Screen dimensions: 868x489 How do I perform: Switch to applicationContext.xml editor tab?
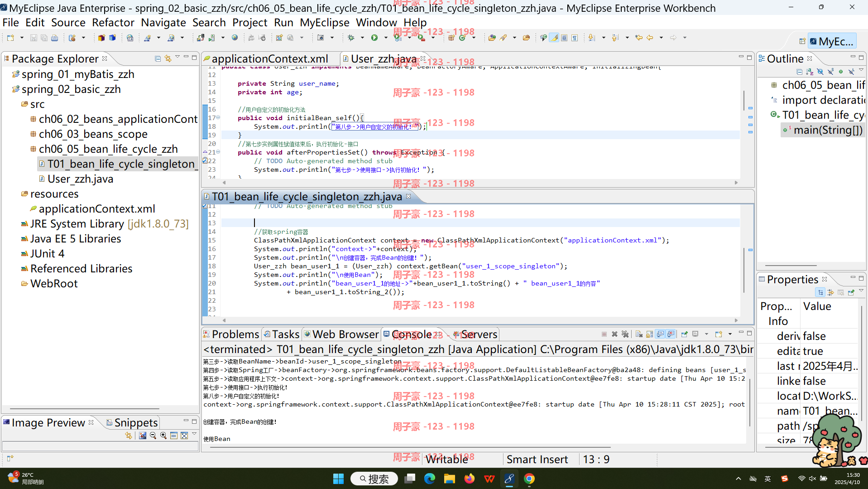pyautogui.click(x=269, y=59)
